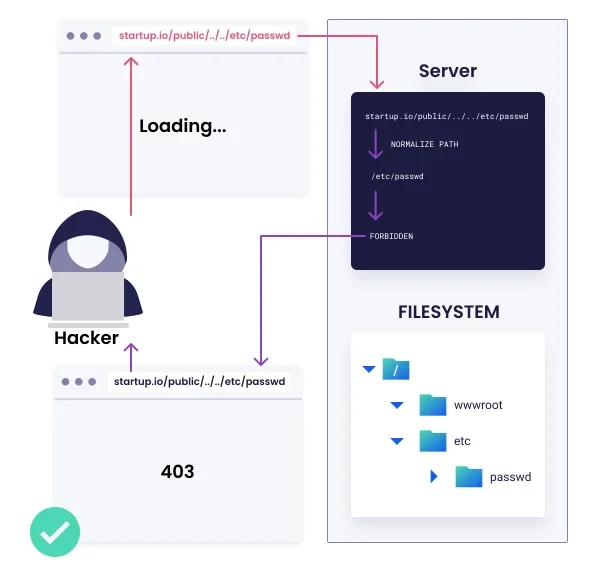Click first window dot of top browser
This screenshot has width=600, height=580.
70,36
